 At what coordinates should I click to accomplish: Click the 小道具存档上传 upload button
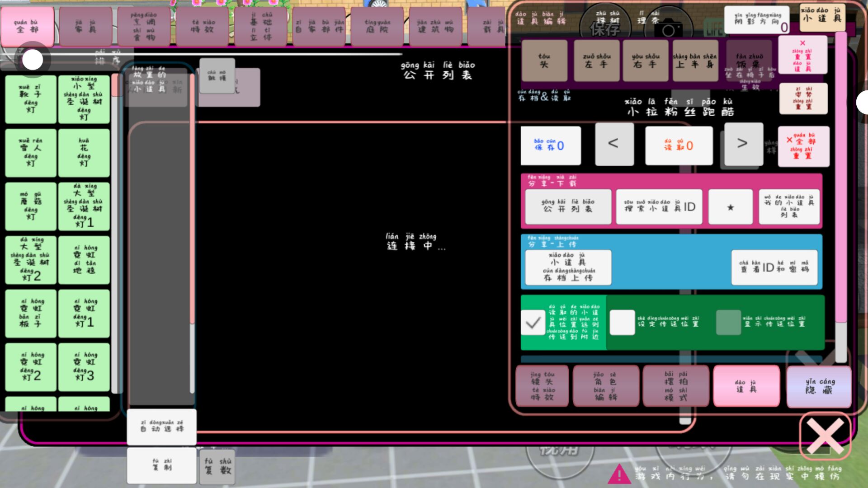click(x=568, y=267)
